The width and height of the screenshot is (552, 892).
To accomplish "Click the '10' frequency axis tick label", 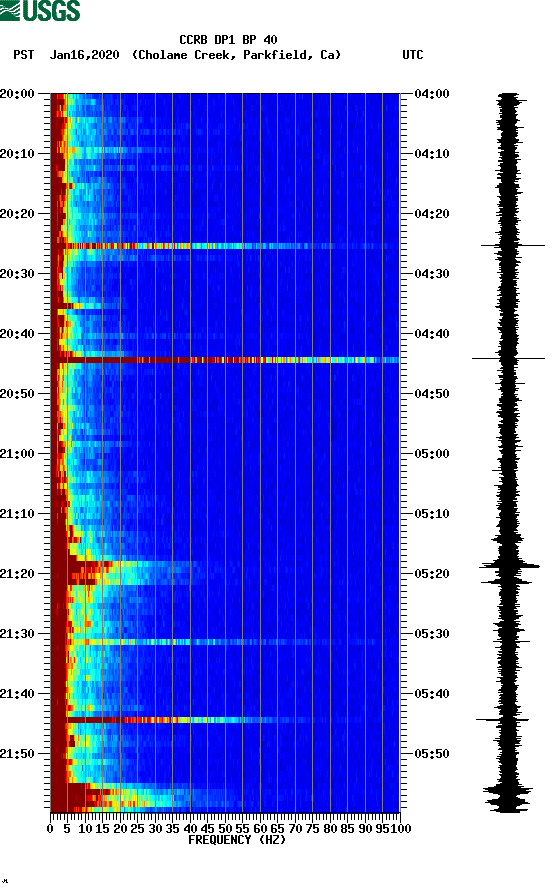I will point(85,829).
